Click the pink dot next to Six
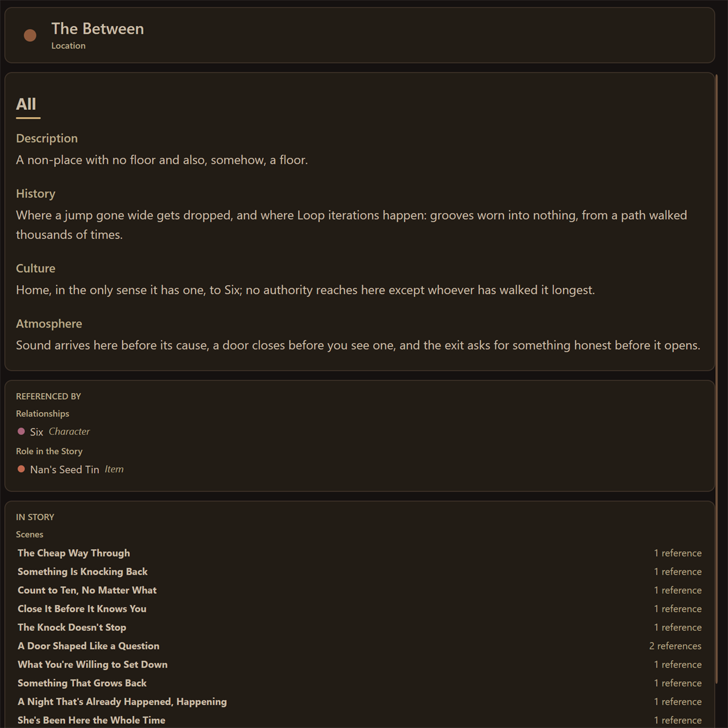 click(21, 431)
